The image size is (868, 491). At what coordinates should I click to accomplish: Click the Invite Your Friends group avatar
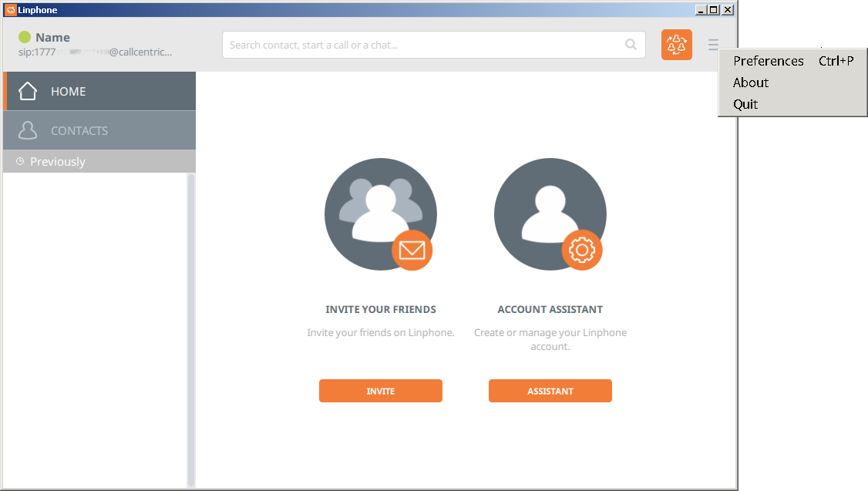pyautogui.click(x=380, y=214)
